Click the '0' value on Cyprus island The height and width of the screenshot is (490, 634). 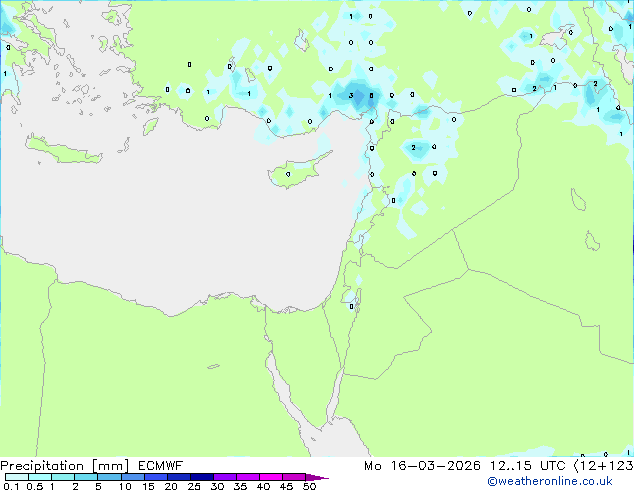tap(288, 174)
